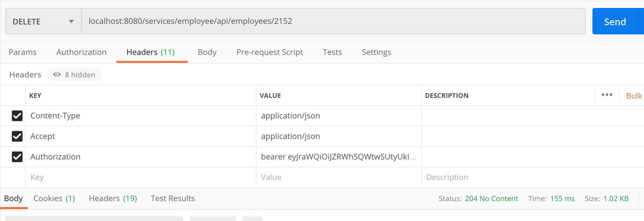Open the Authorization request tab
This screenshot has width=644, height=221.
(x=81, y=52)
